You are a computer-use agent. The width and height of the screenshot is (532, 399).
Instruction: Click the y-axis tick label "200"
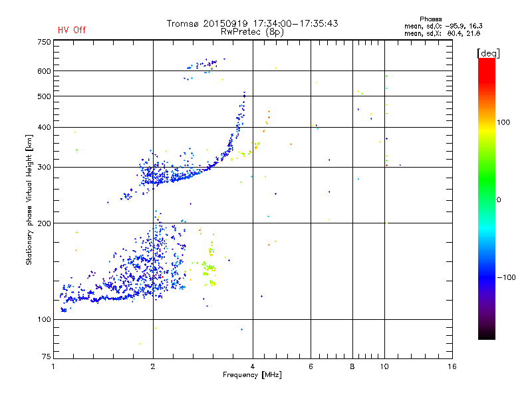(44, 223)
